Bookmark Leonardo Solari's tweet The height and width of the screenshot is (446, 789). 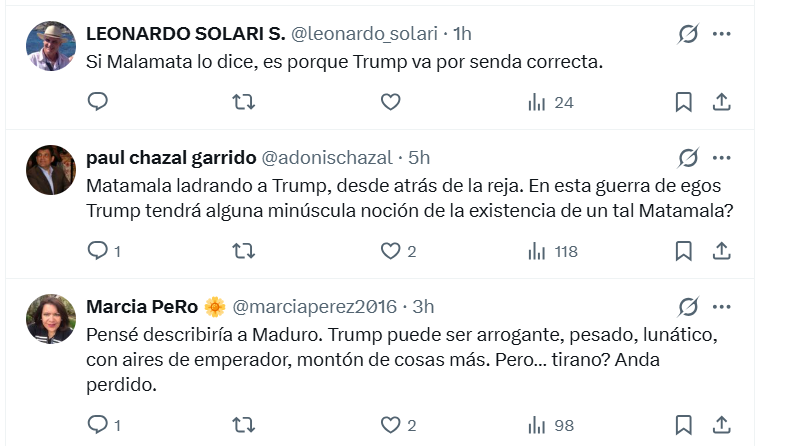pyautogui.click(x=683, y=102)
